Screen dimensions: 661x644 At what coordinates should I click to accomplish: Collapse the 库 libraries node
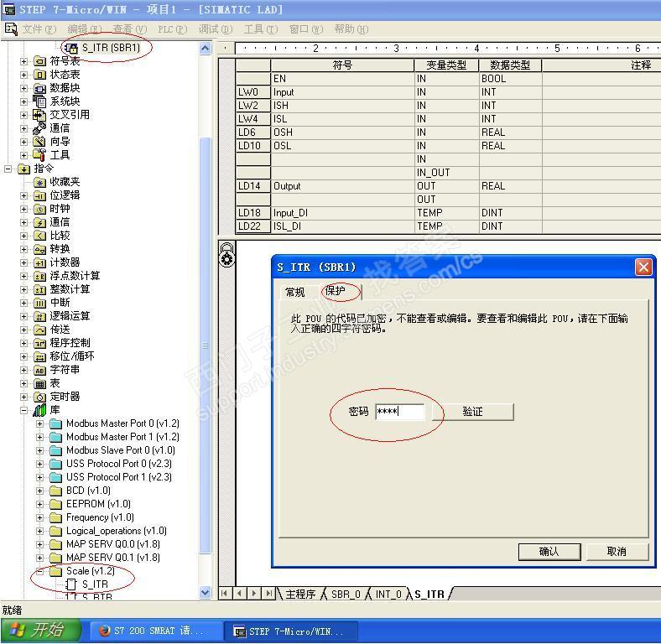point(24,410)
